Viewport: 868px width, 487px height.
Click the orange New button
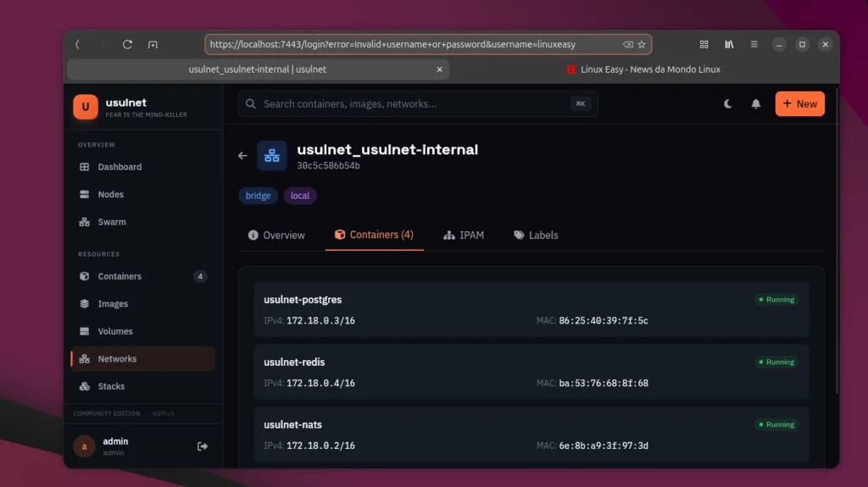(800, 103)
